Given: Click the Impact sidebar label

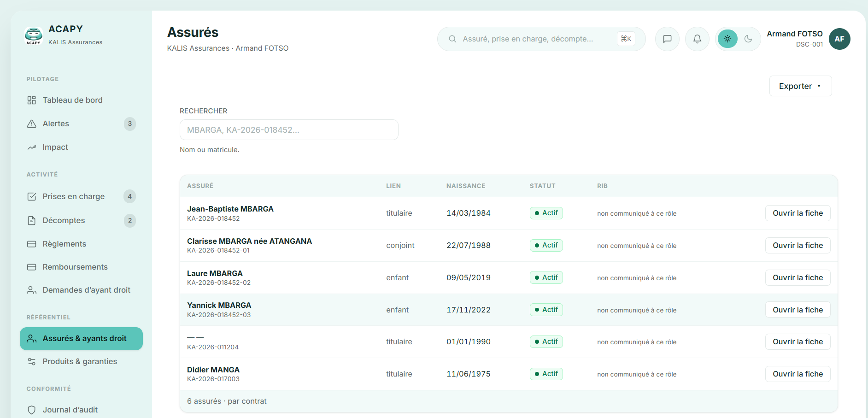Looking at the screenshot, I should coord(55,147).
